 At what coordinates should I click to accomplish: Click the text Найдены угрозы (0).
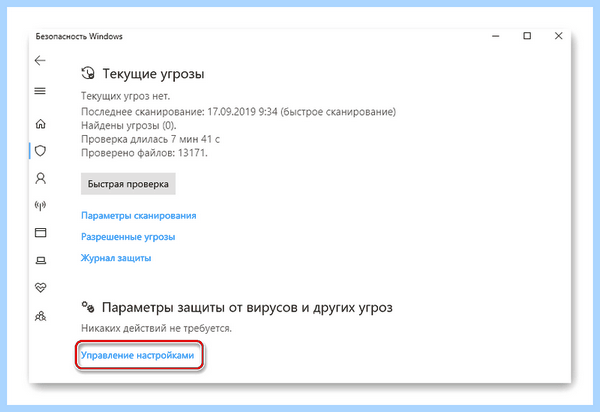(129, 125)
